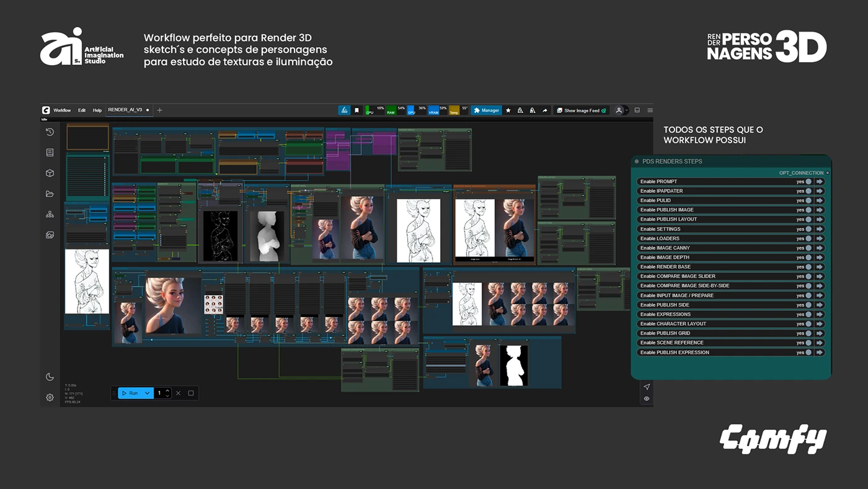Switch theme with the moon icon

tap(50, 377)
